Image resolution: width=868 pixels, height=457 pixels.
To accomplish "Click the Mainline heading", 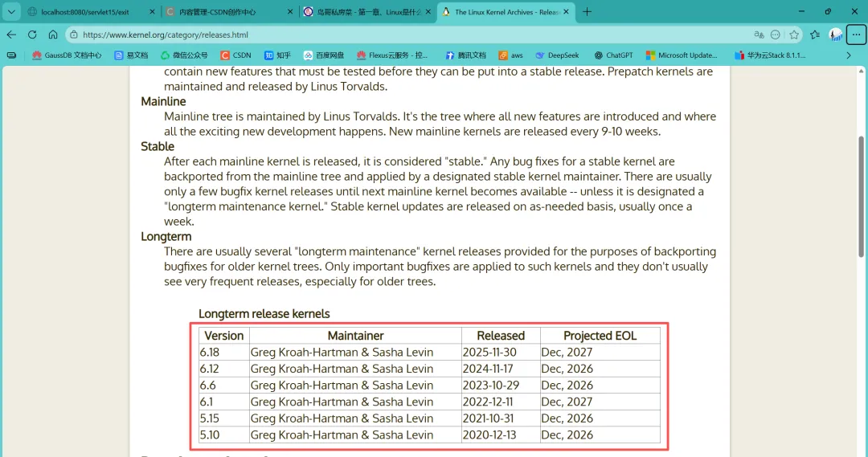I will [163, 101].
